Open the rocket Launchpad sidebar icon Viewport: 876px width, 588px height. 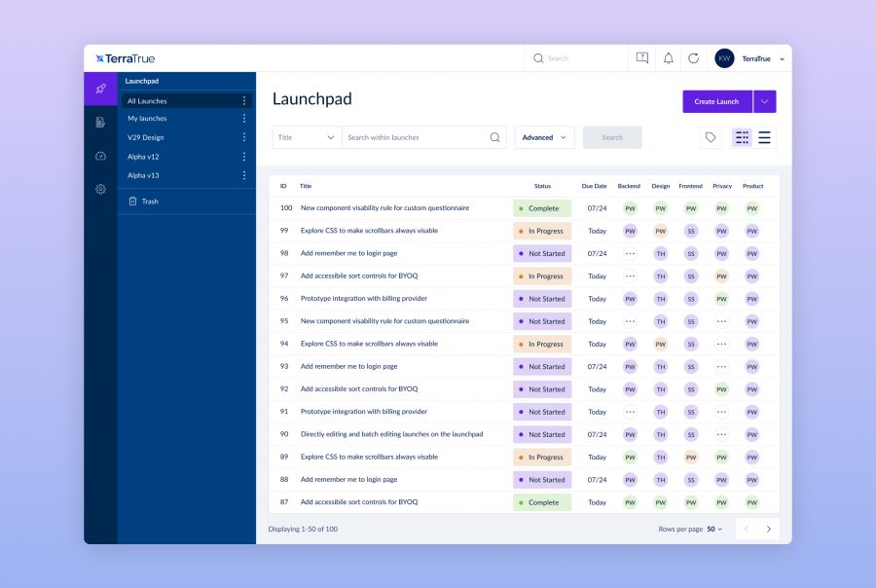pyautogui.click(x=100, y=89)
